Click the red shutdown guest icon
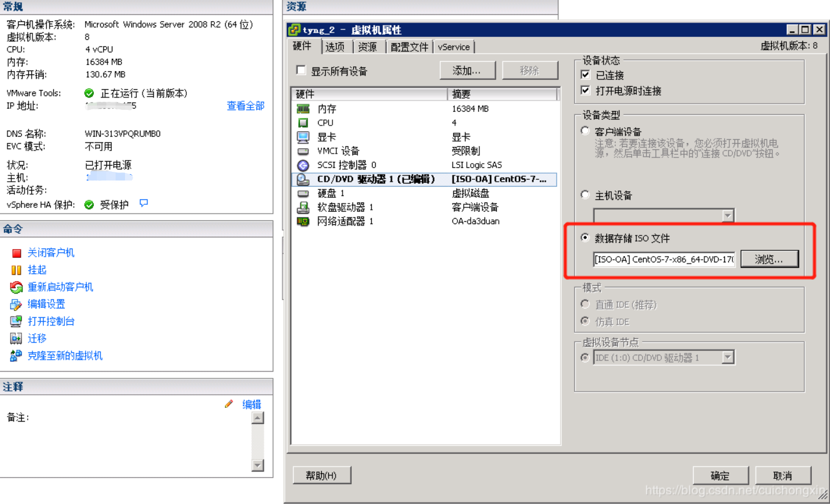Viewport: 830px width, 504px height. point(16,253)
